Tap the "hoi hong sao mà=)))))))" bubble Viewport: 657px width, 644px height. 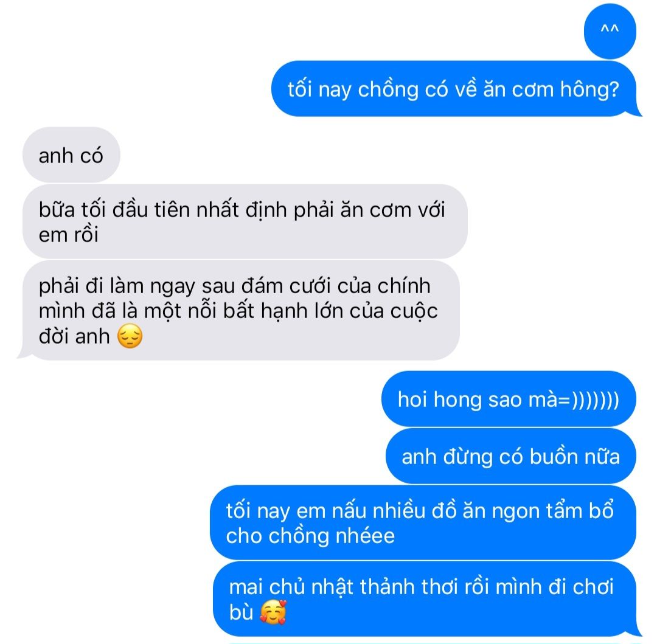point(509,399)
